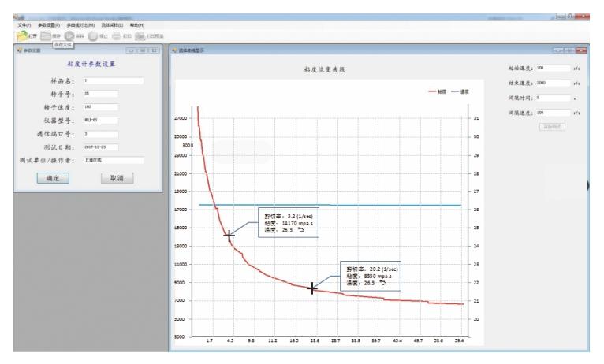Click the 流体曲线显示 window title icon
This screenshot has height=364, width=604.
tap(174, 50)
